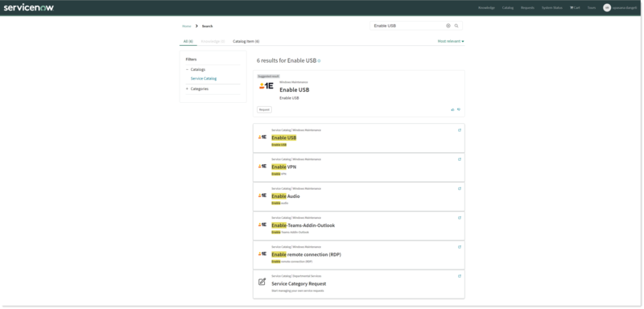The image size is (644, 309).
Task: Click the magnifier search icon
Action: (456, 26)
